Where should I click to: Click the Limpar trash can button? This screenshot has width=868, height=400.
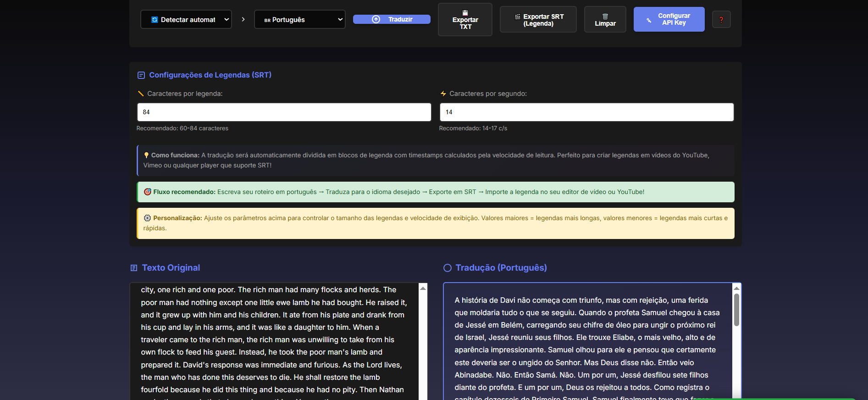pos(605,20)
